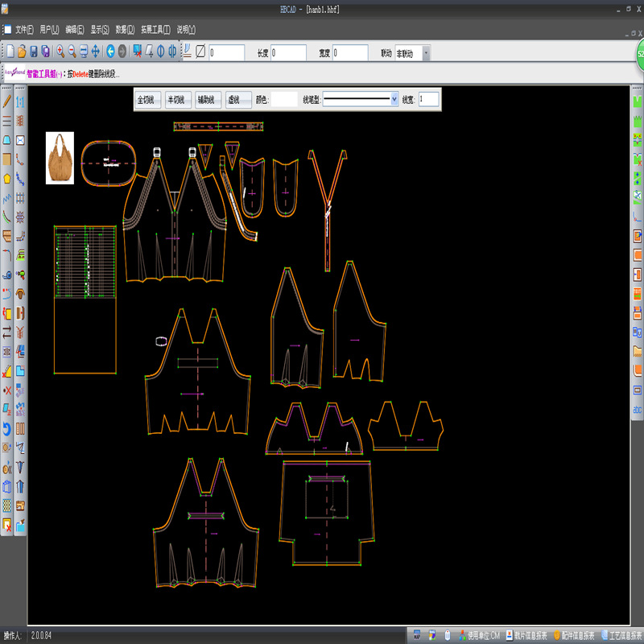Click the open folder icon

coord(21,52)
